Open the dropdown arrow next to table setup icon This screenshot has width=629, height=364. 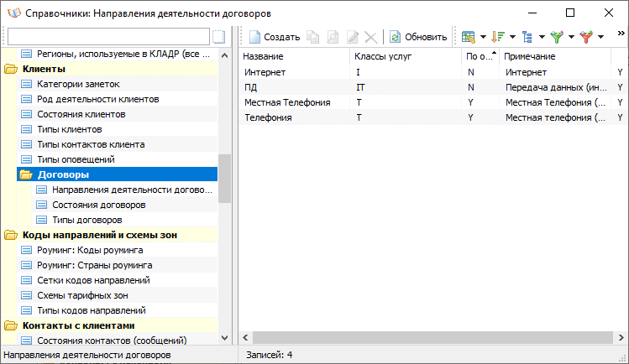click(483, 37)
